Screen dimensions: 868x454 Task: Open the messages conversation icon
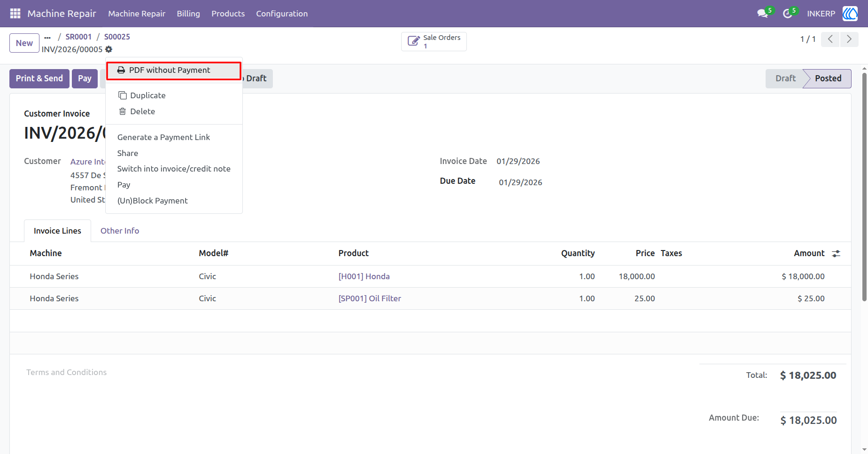click(x=763, y=14)
